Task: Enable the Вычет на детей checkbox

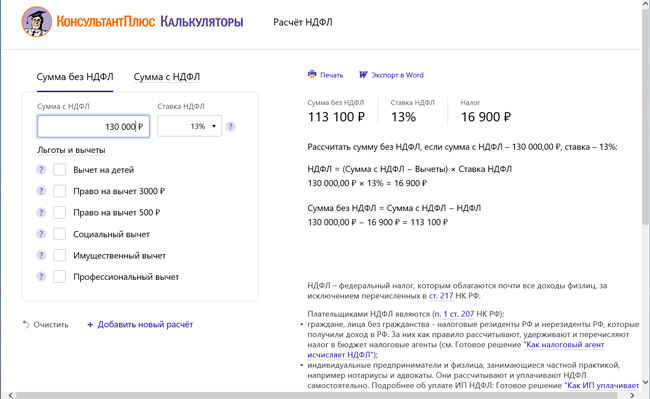Action: point(59,169)
